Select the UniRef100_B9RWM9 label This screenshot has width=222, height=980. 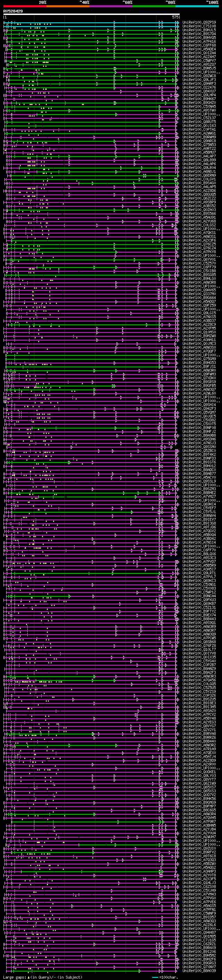[199, 137]
